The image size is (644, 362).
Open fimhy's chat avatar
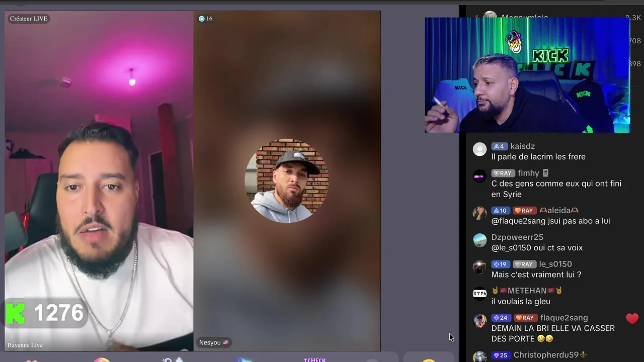click(480, 176)
